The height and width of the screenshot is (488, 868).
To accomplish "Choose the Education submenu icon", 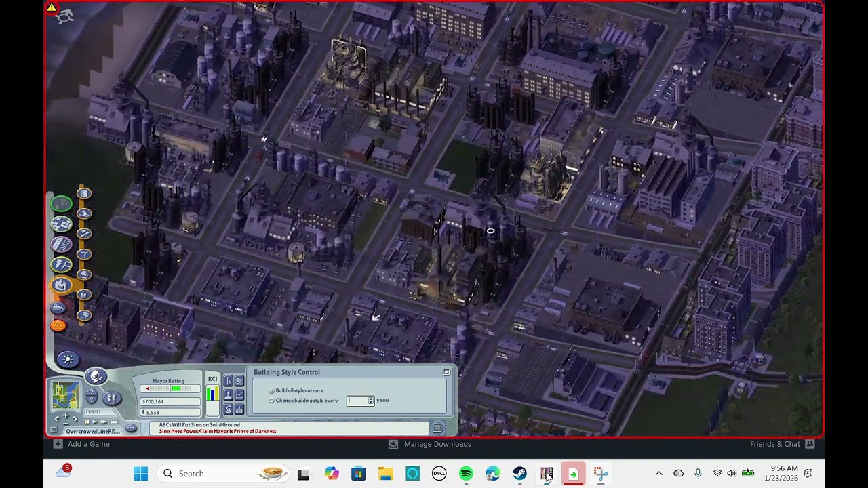I will click(x=84, y=233).
